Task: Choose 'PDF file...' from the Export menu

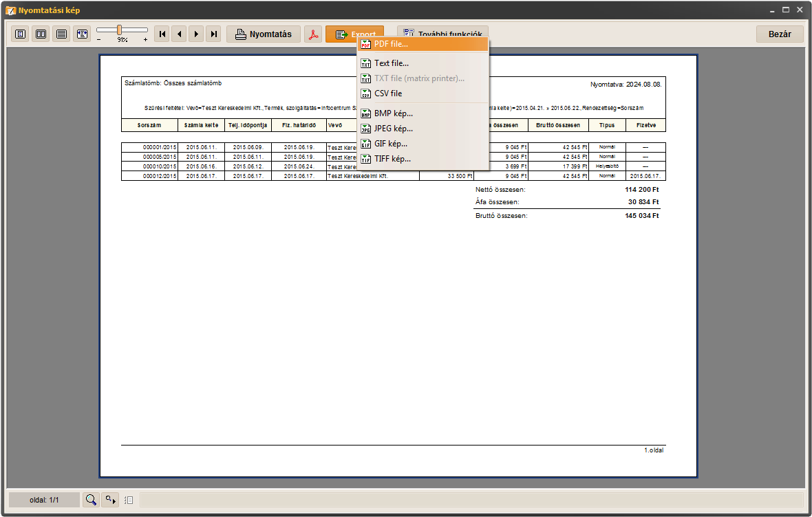Action: (x=424, y=44)
